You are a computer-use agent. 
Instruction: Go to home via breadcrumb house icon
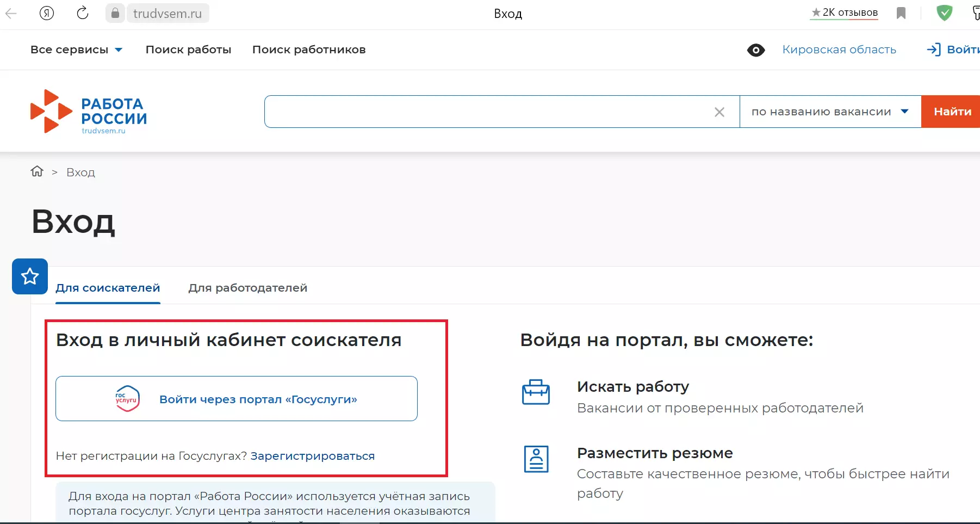(37, 171)
